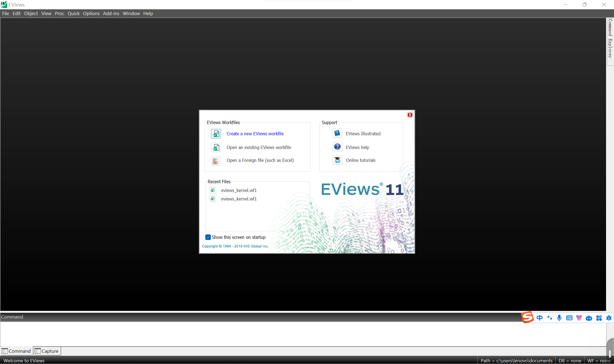Open recent file eviews_kernel.wf1
The height and width of the screenshot is (364, 614).
click(239, 190)
